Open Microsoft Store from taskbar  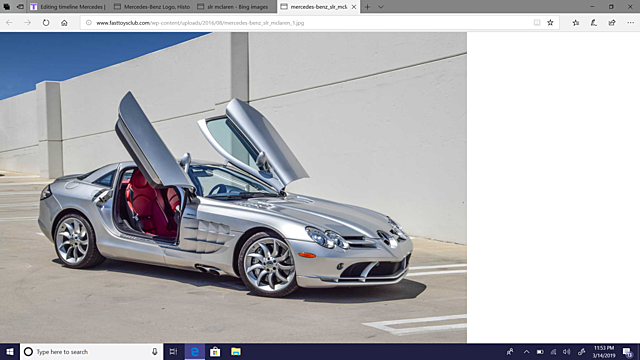tap(215, 351)
